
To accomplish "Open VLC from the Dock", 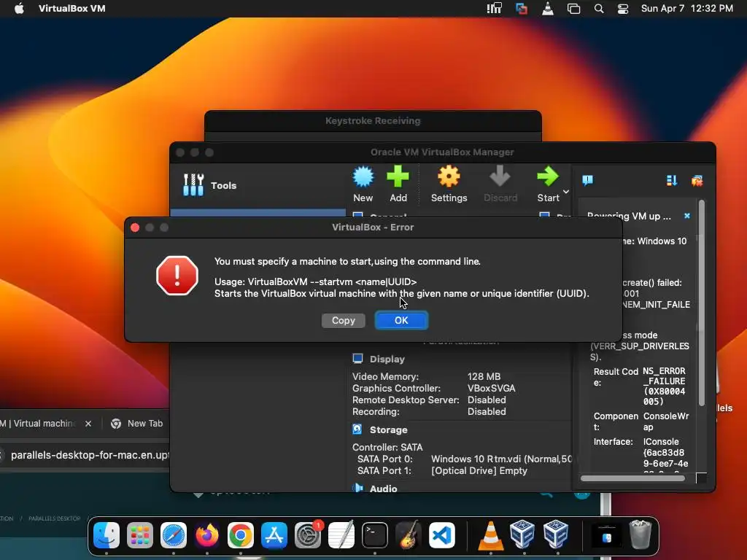I will point(491,535).
